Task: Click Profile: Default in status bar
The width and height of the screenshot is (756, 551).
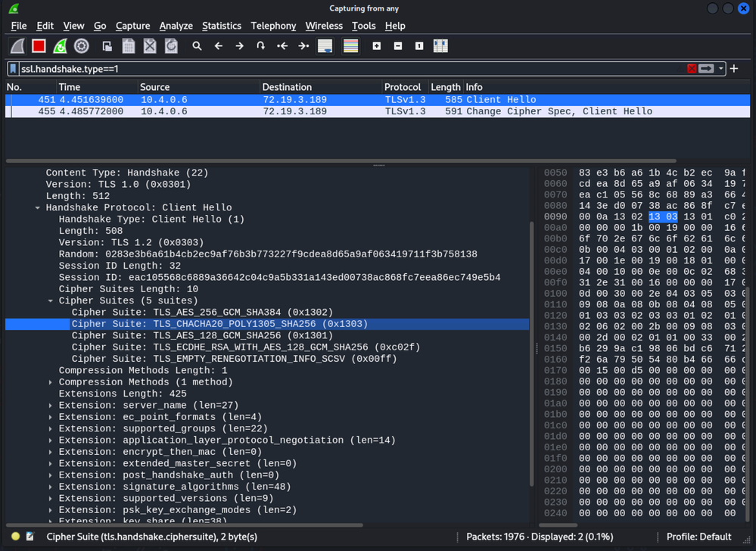Action: click(698, 537)
